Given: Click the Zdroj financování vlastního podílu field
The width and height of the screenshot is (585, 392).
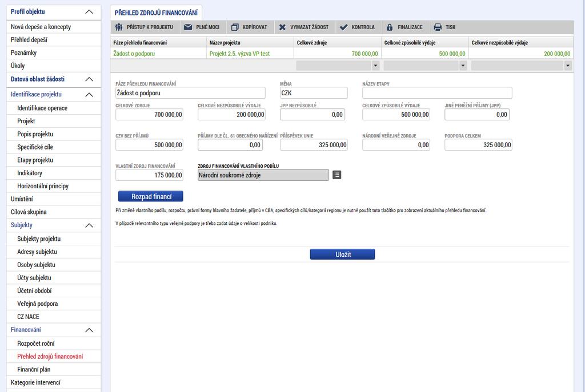Looking at the screenshot, I should 263,175.
